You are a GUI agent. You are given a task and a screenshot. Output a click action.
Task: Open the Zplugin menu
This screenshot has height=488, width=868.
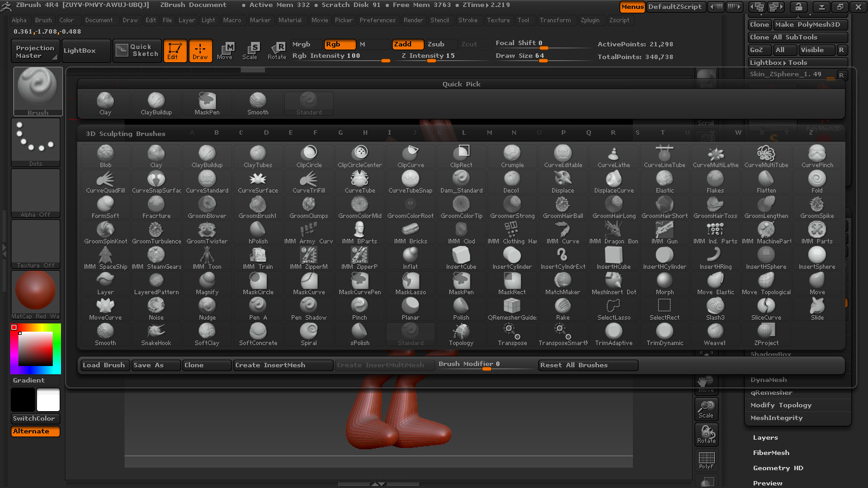590,20
